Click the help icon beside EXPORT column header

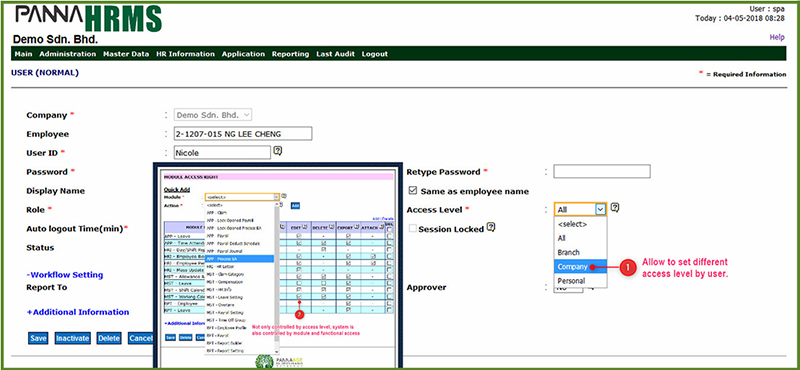356,226
